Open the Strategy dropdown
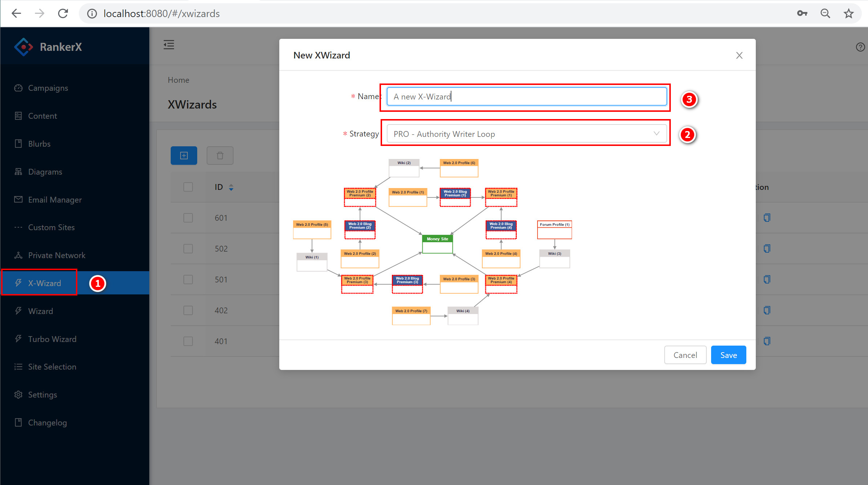Viewport: 868px width, 485px height. (x=527, y=134)
